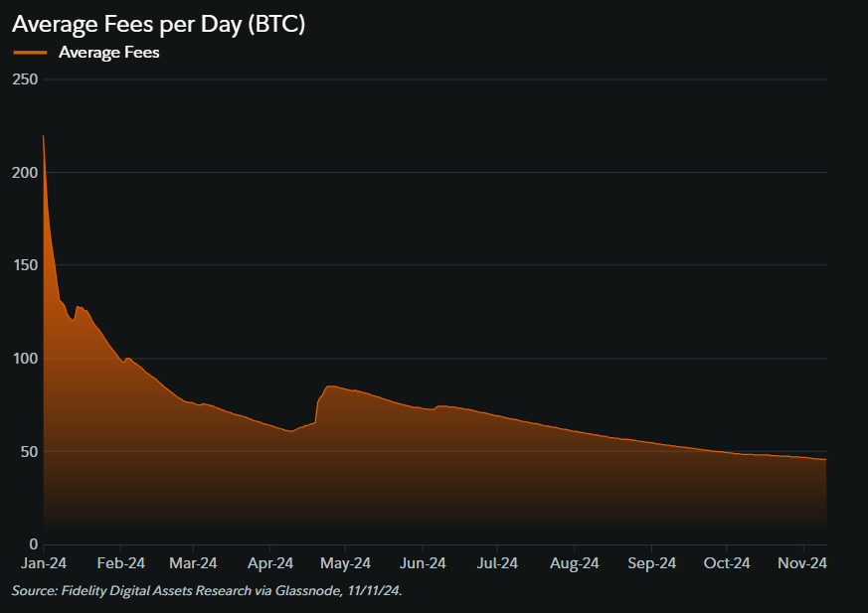Image resolution: width=868 pixels, height=613 pixels.
Task: Select the 150 y-axis value
Action: pos(26,265)
